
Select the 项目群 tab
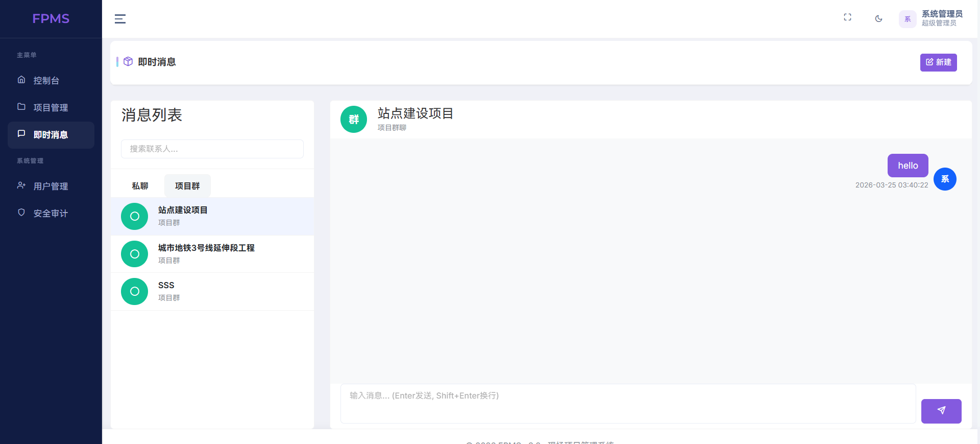pos(187,186)
